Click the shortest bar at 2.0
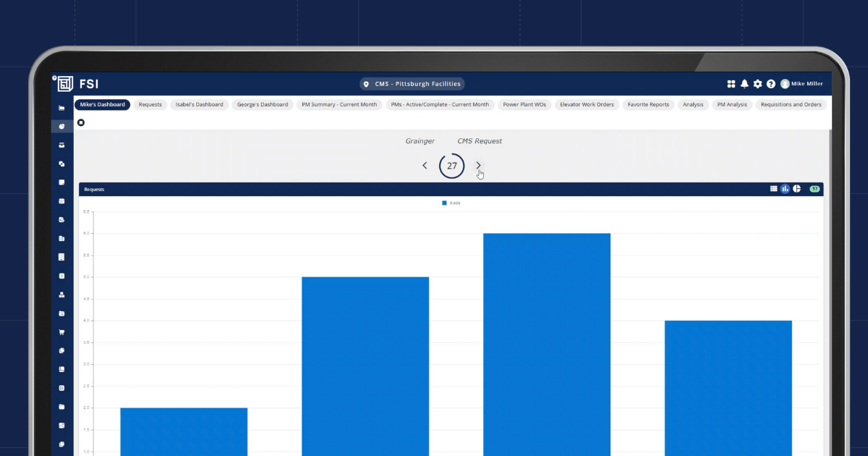868x456 pixels. (x=184, y=431)
